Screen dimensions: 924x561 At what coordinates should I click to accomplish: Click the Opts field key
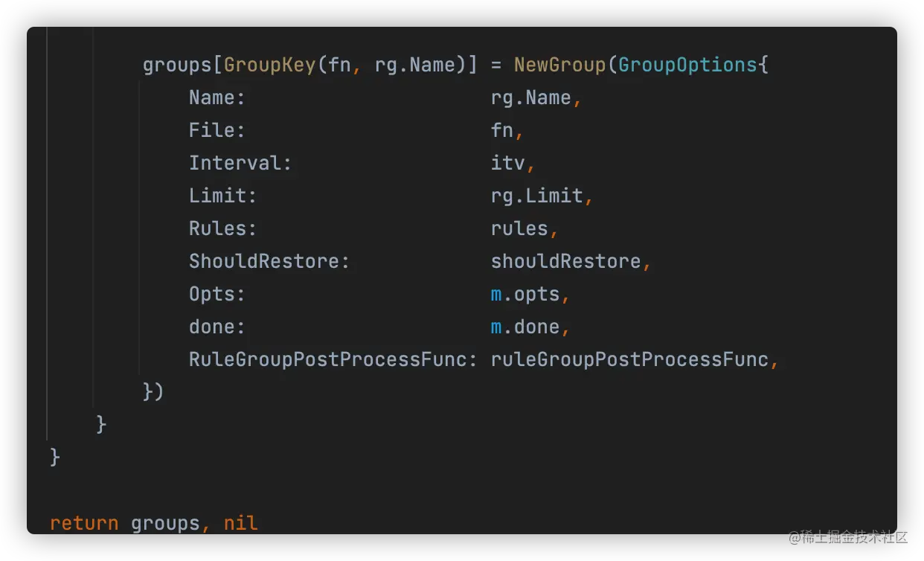(216, 294)
